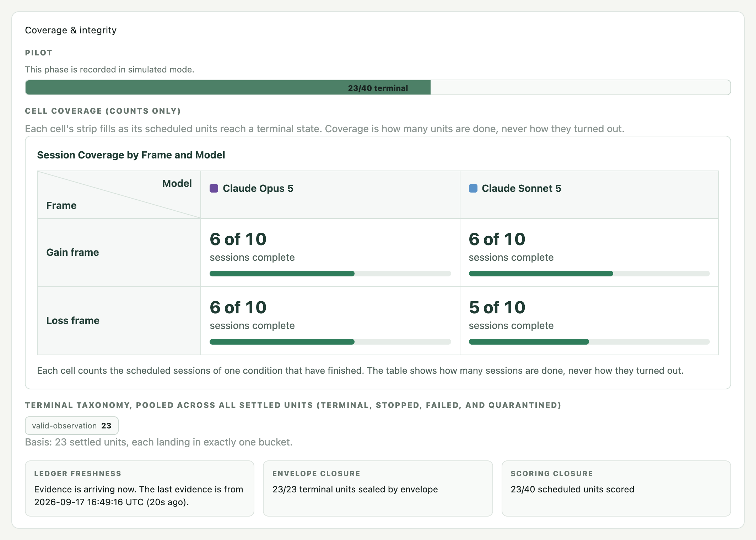Viewport: 756px width, 540px height.
Task: Click the 'Basis: 23 settled units' note
Action: pyautogui.click(x=159, y=442)
